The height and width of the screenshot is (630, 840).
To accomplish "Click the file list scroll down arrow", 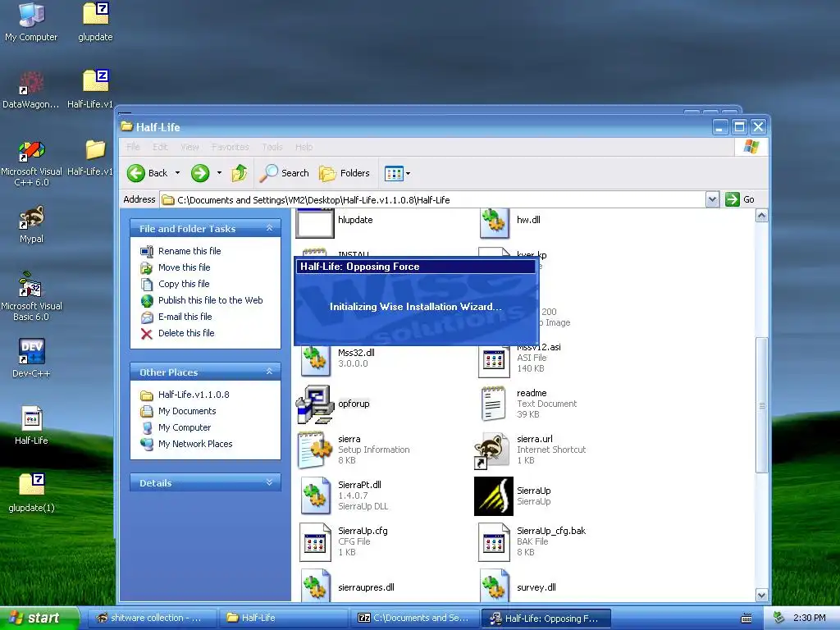I will (761, 595).
